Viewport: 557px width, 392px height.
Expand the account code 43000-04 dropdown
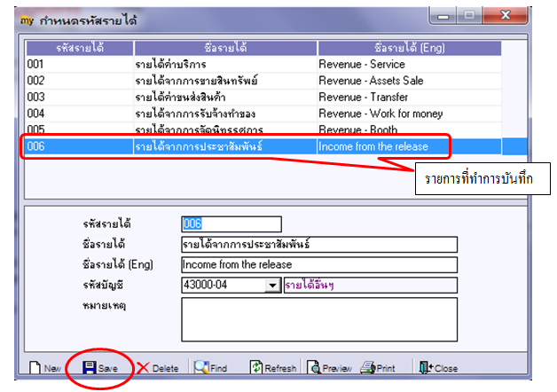[x=272, y=285]
